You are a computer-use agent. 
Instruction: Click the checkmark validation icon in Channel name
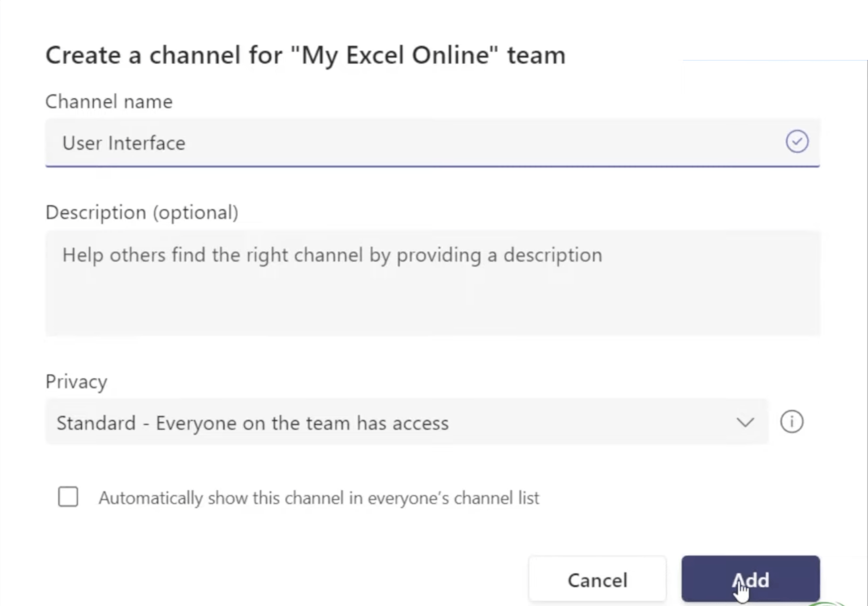point(797,142)
